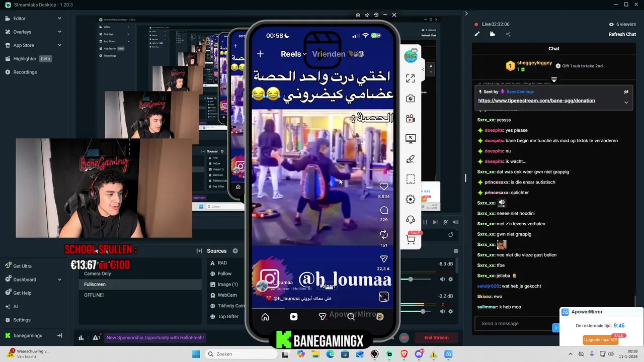Edit stream info pencil icon
This screenshot has width=644, height=362.
[477, 34]
